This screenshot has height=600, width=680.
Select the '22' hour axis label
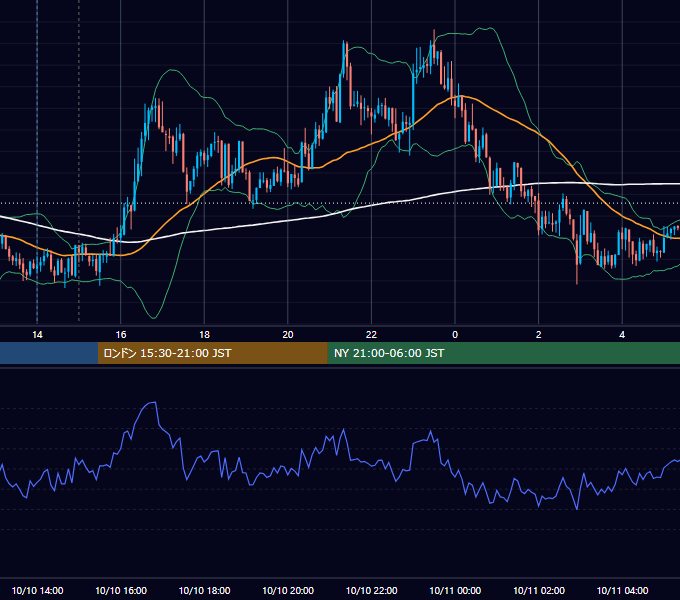point(371,335)
